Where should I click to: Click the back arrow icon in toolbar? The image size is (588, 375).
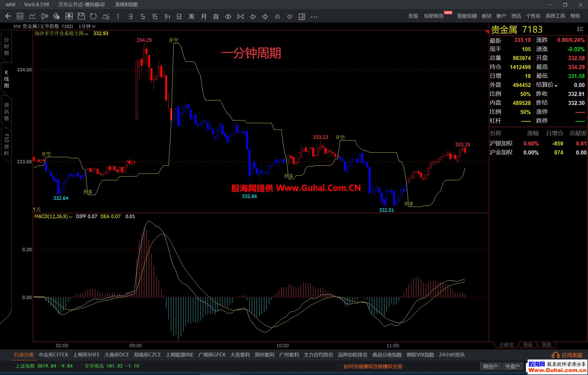click(8, 16)
